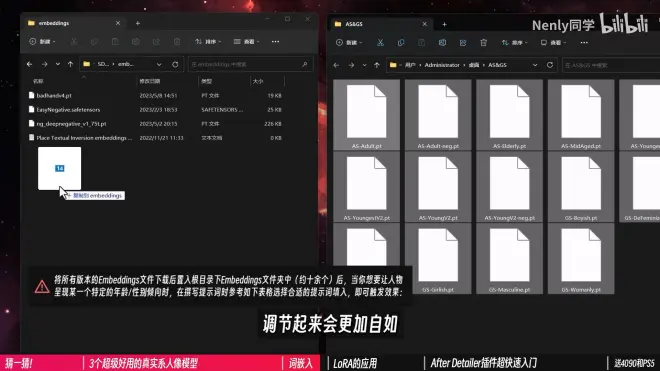Screen dimensions: 660x371
Task: Go forward in the AS&GS window
Action: pyautogui.click(x=351, y=65)
